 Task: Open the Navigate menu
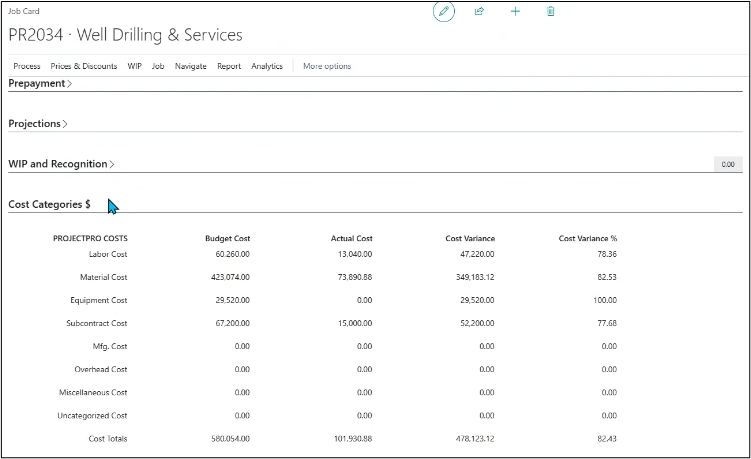(x=191, y=66)
